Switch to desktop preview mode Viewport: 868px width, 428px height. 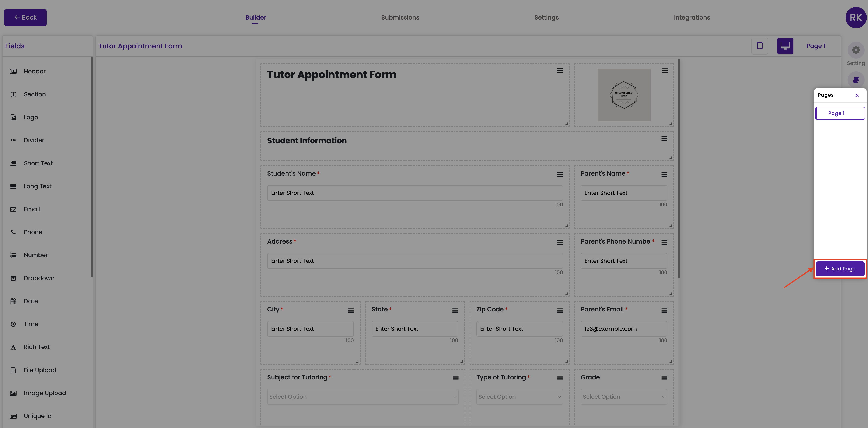pyautogui.click(x=785, y=46)
